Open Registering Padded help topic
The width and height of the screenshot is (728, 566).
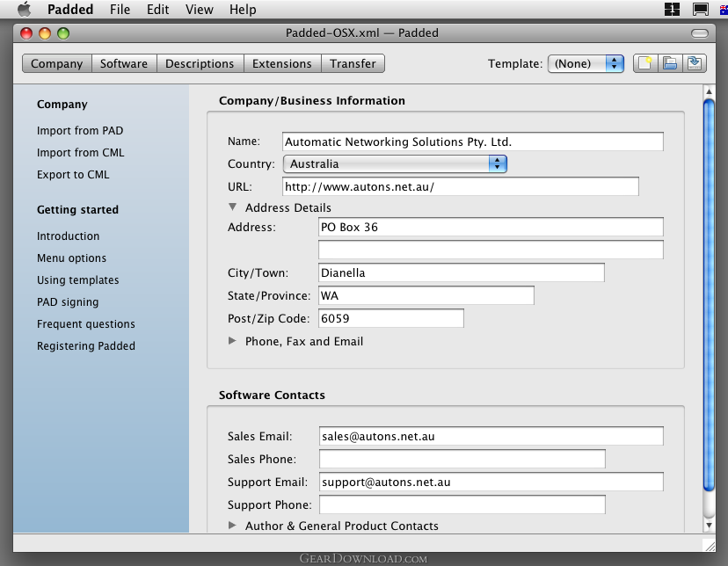click(86, 346)
